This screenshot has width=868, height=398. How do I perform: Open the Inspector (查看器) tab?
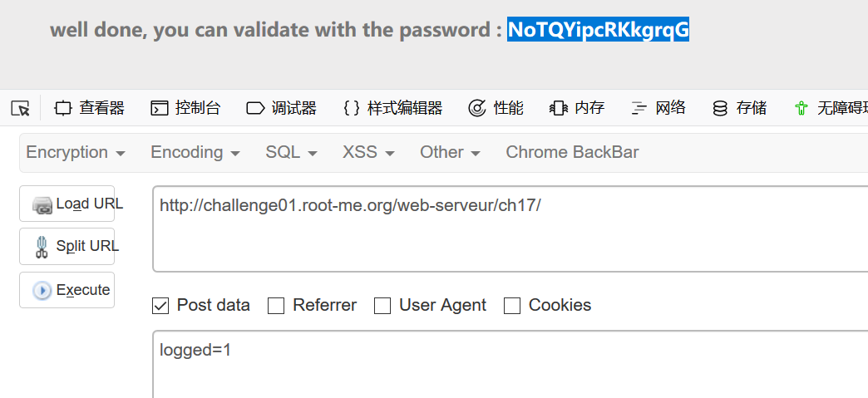pos(89,108)
